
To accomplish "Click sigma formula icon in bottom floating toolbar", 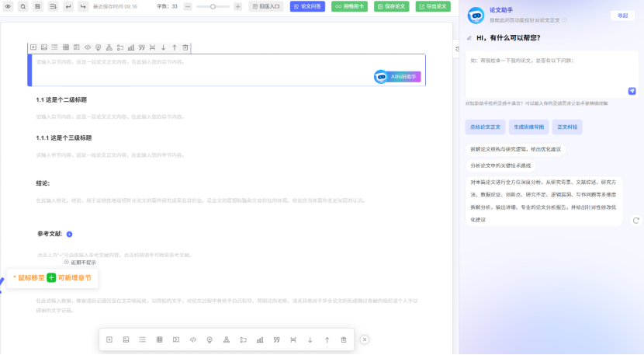I will (176, 339).
